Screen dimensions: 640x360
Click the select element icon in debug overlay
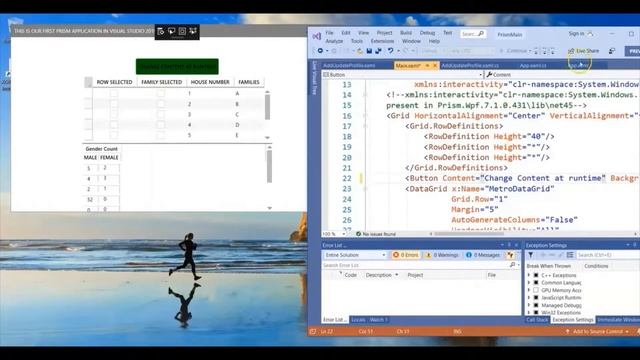pyautogui.click(x=171, y=31)
